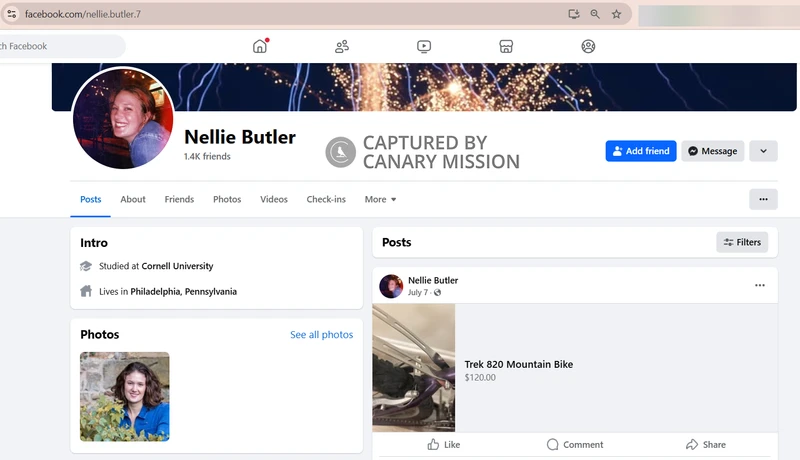Bookmark this page with the star icon
The height and width of the screenshot is (460, 800).
(616, 14)
